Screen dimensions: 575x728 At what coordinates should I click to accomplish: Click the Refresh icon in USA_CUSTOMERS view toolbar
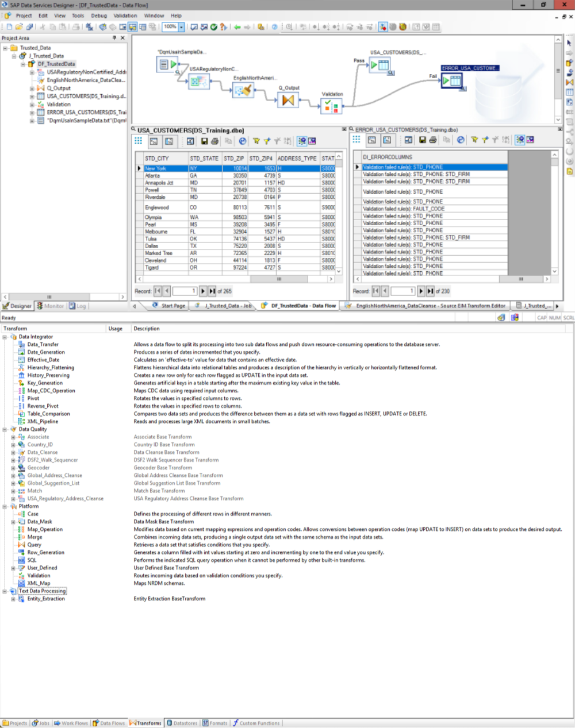click(243, 141)
